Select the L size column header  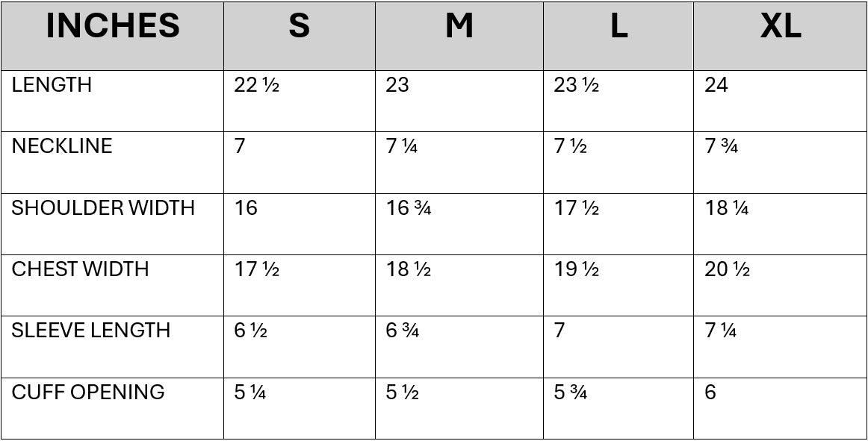[x=618, y=28]
